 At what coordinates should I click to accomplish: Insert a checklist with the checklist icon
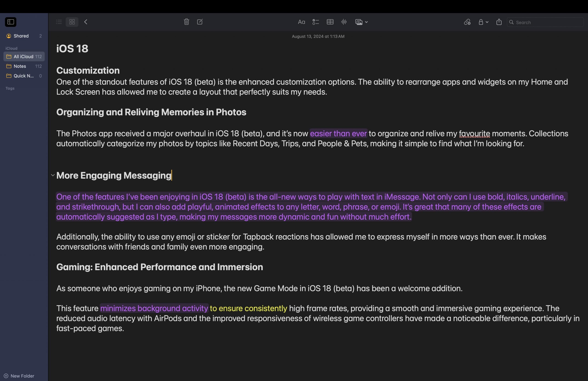point(316,22)
